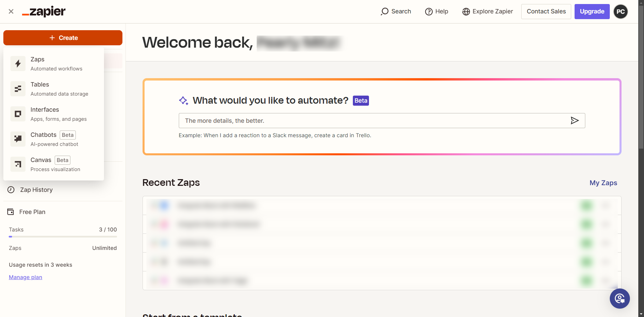Choose Canvas Process visualization entry
This screenshot has height=317, width=644.
(55, 164)
